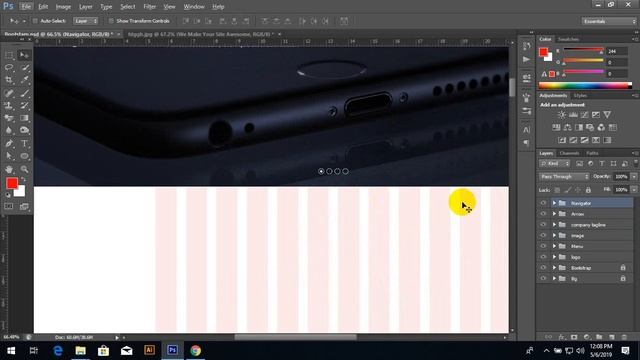Image resolution: width=640 pixels, height=360 pixels.
Task: Switch to the Channels tab
Action: click(x=569, y=153)
